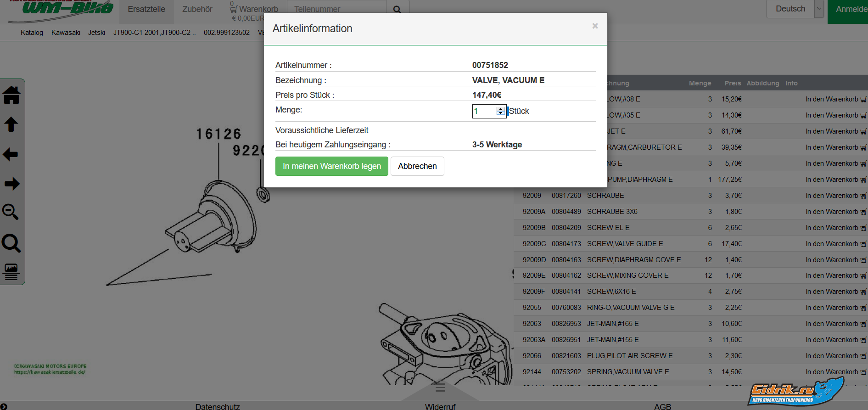Click the Abbrechen button

[417, 166]
